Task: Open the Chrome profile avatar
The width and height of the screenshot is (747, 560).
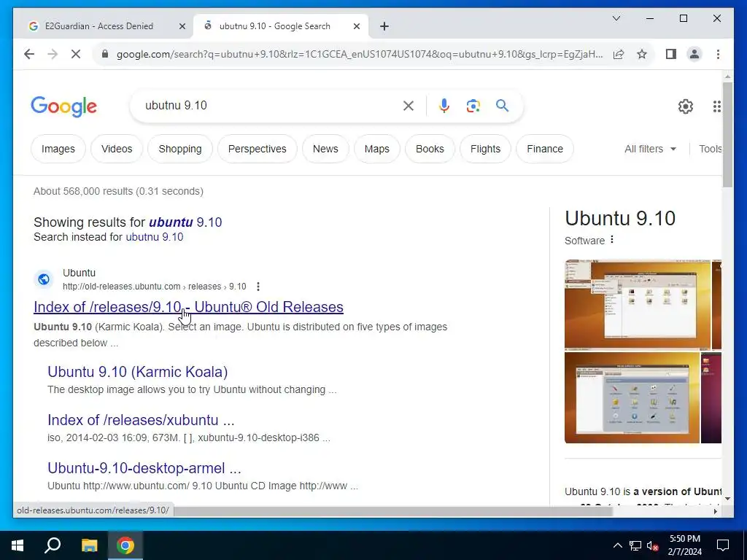Action: (694, 54)
